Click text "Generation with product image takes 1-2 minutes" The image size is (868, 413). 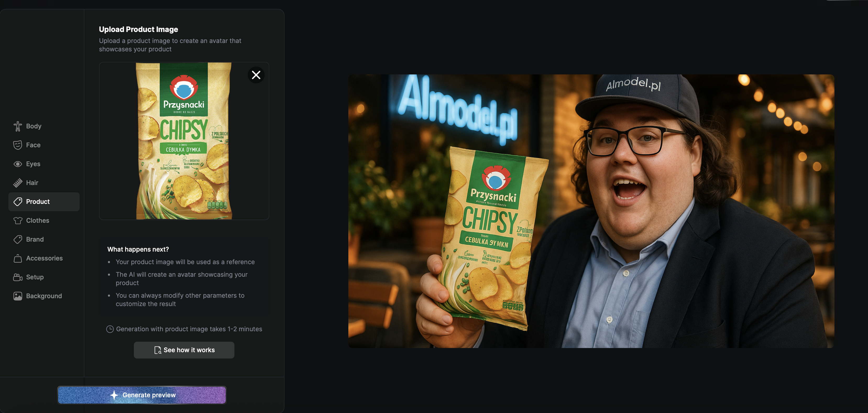click(x=189, y=329)
